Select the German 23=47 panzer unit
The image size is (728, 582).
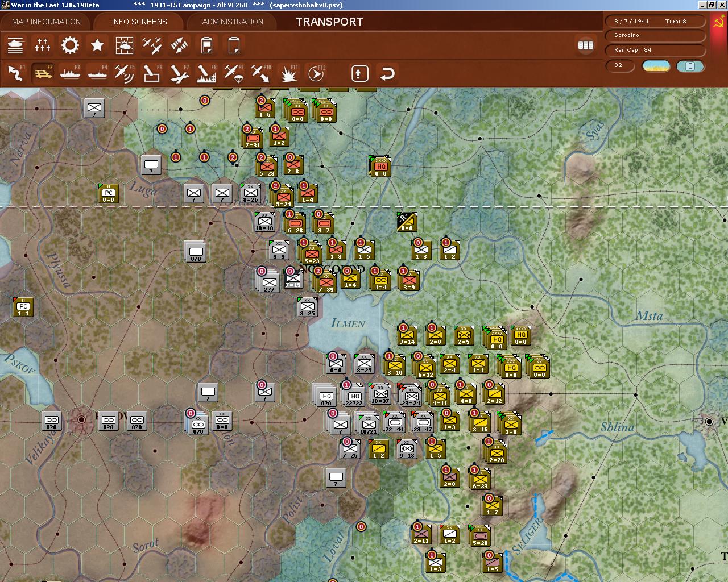(423, 423)
